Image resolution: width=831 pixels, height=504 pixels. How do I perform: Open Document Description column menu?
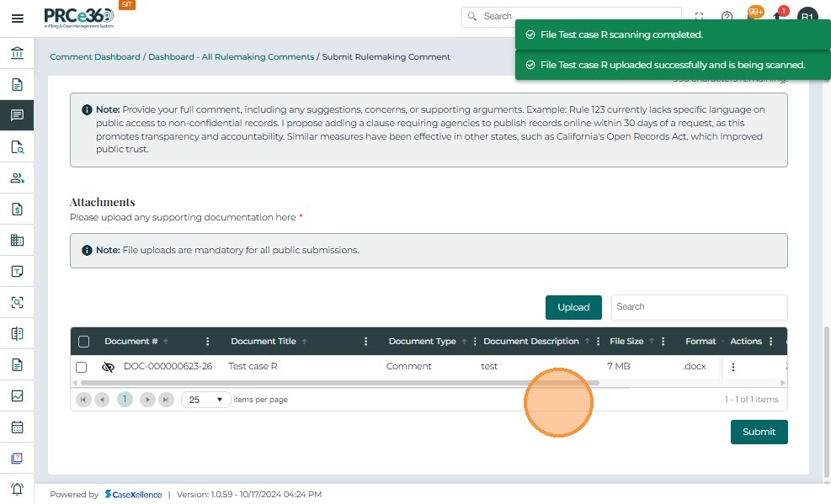coord(599,342)
